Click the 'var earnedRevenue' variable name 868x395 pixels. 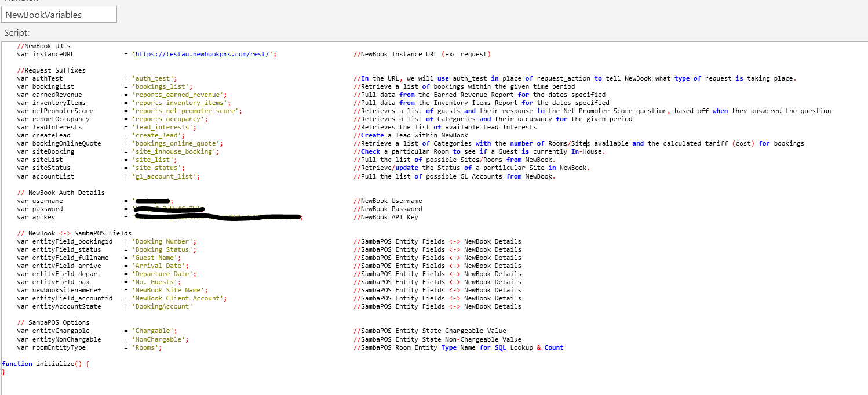pos(50,95)
